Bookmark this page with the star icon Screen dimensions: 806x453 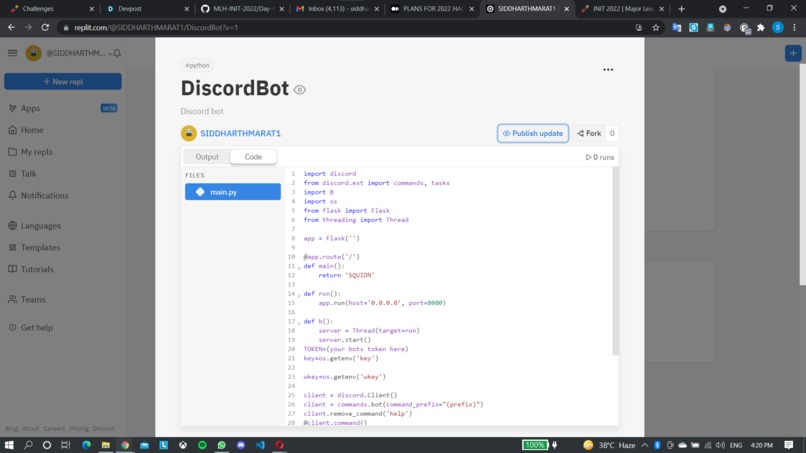656,28
